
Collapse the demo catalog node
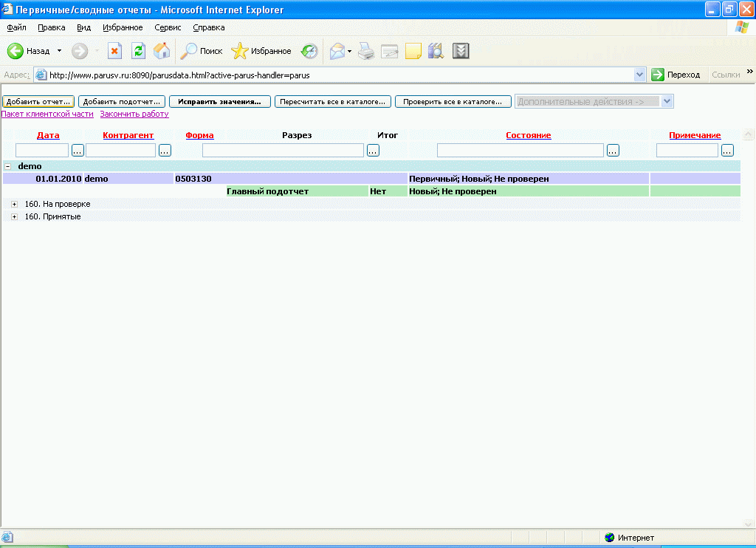tap(7, 166)
